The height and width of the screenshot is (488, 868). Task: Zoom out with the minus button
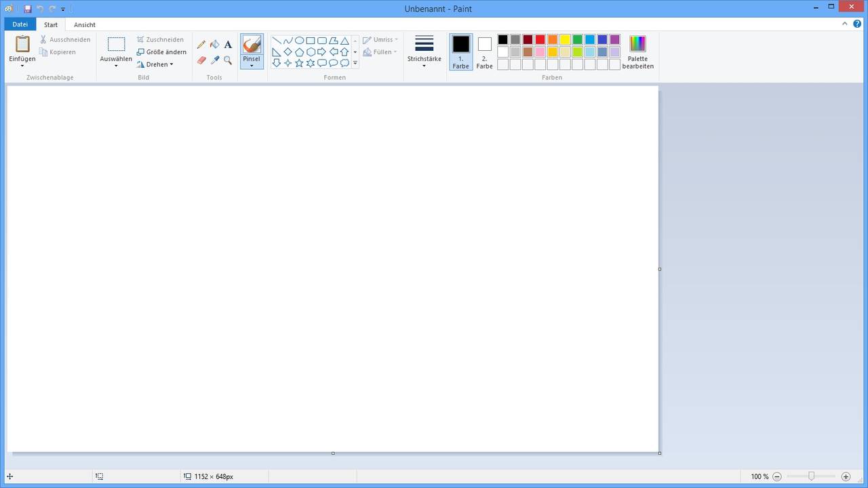tap(777, 476)
